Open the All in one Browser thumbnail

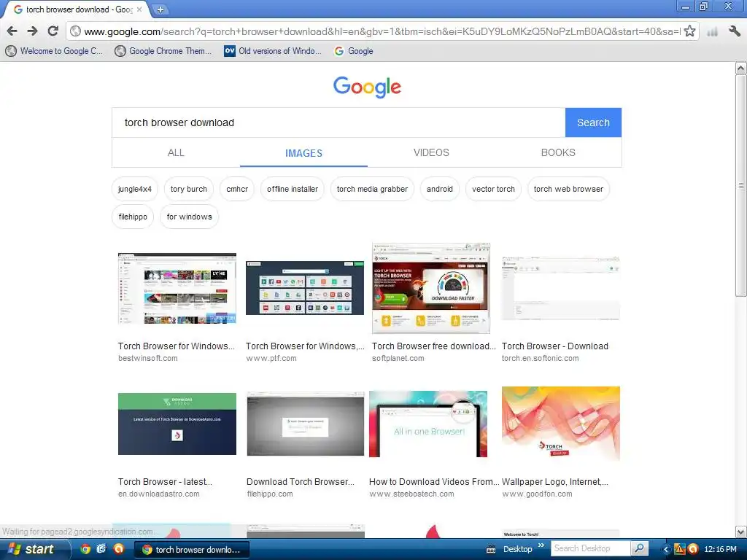(428, 424)
